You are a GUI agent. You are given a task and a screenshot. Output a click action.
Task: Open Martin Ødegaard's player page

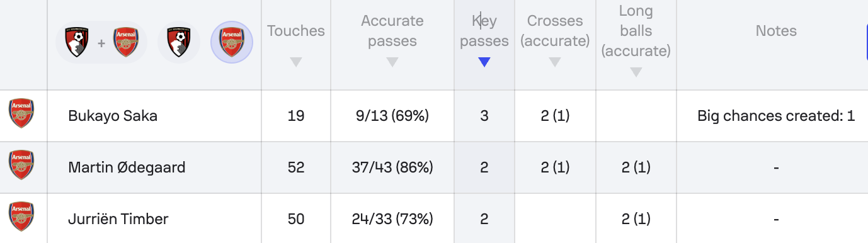(127, 167)
